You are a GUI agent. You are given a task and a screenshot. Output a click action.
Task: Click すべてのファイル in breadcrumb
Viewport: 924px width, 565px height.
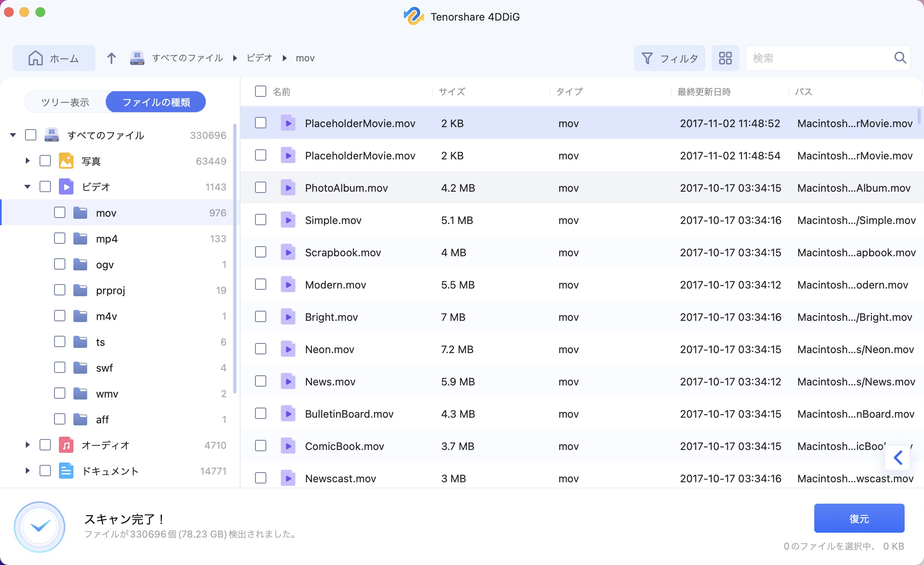(187, 58)
